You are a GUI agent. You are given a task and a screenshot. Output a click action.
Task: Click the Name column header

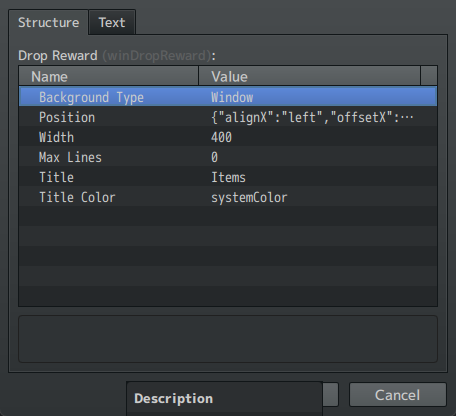[109, 76]
